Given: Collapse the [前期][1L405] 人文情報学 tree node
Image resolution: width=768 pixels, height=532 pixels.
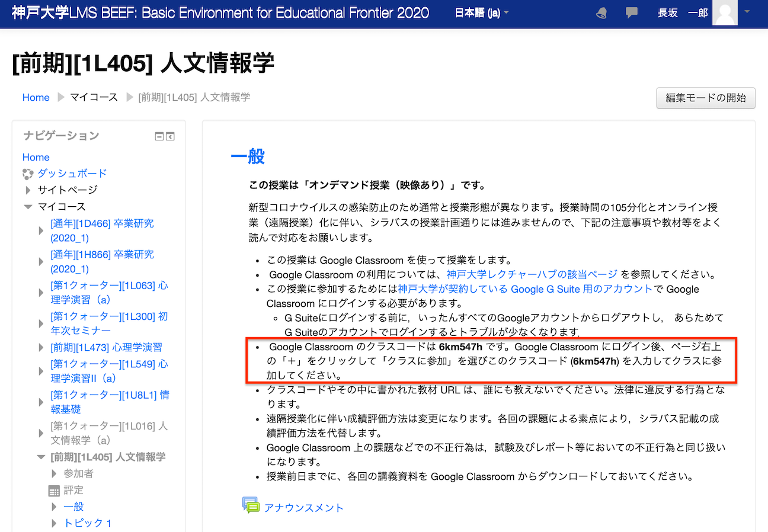Looking at the screenshot, I should (x=41, y=457).
